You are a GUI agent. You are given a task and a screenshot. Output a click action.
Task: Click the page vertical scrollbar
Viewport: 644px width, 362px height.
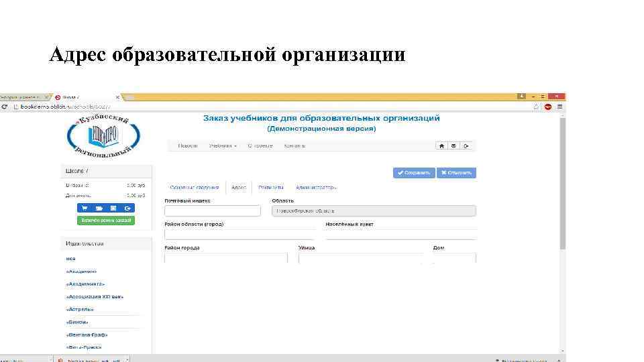(x=563, y=184)
